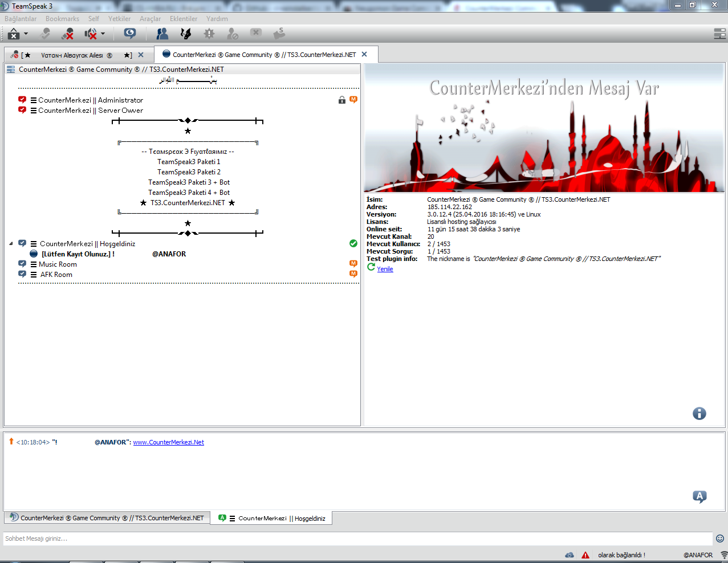Click the cloud sync status bar icon
Screen dimensions: 728x563
[x=570, y=555]
